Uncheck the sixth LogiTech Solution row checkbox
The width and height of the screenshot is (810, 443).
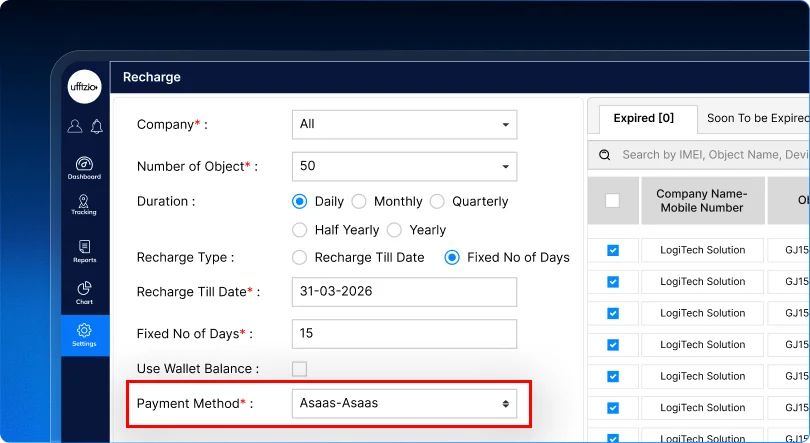613,408
